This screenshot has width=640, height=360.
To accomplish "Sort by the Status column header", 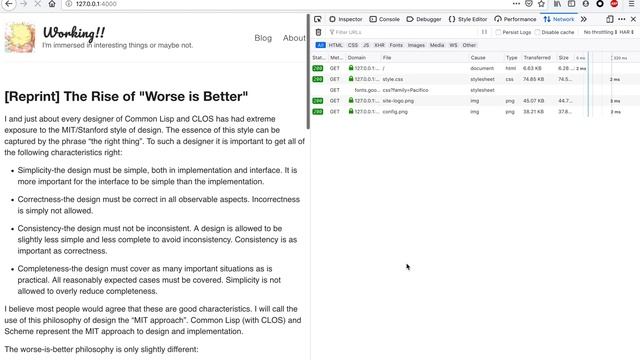I will [319, 58].
